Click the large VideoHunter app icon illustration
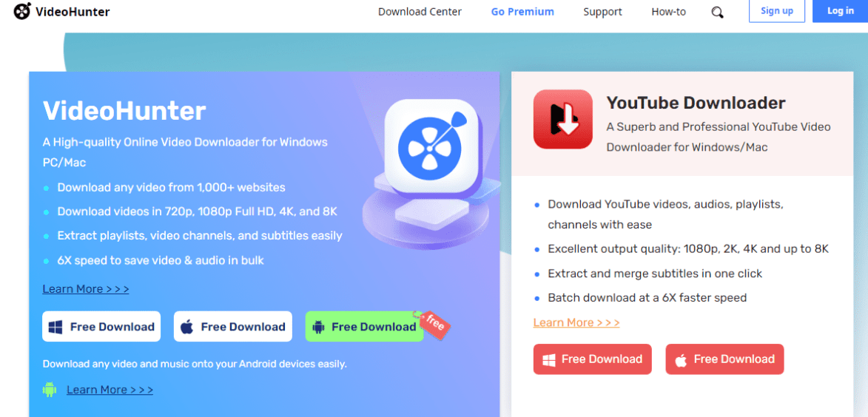The width and height of the screenshot is (868, 417). [431, 146]
